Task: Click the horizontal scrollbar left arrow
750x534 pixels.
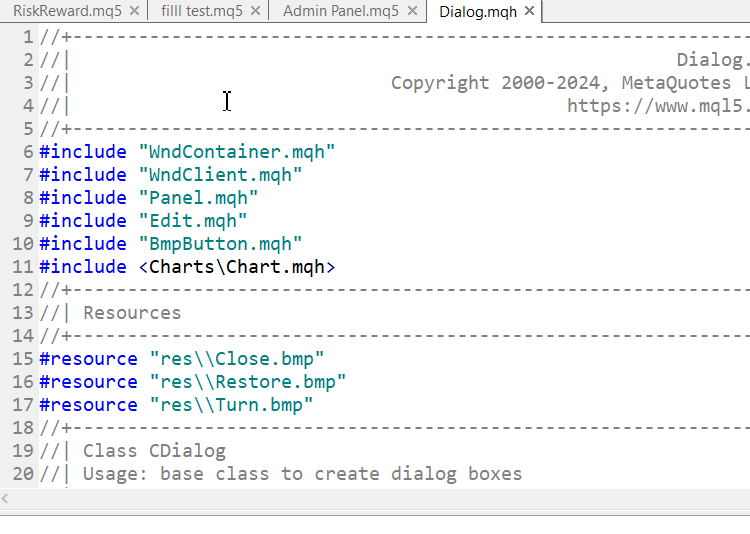Action: [5, 499]
